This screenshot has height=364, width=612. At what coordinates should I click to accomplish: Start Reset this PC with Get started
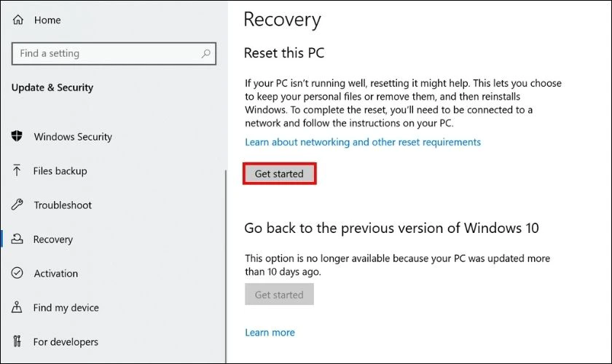pos(280,173)
